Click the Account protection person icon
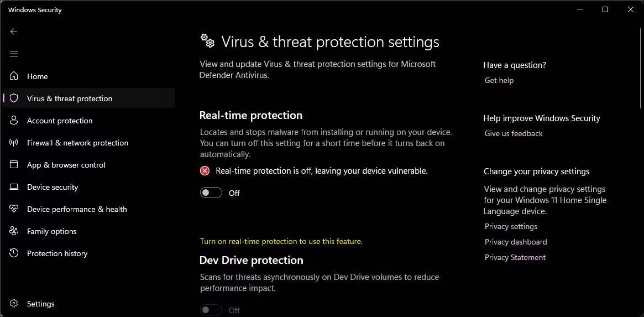The width and height of the screenshot is (644, 317). (x=14, y=121)
